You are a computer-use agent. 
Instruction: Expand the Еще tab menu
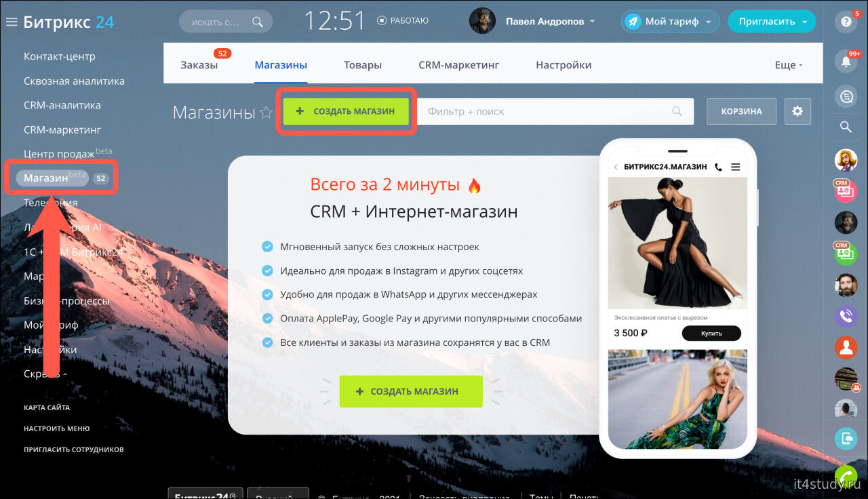tap(788, 65)
